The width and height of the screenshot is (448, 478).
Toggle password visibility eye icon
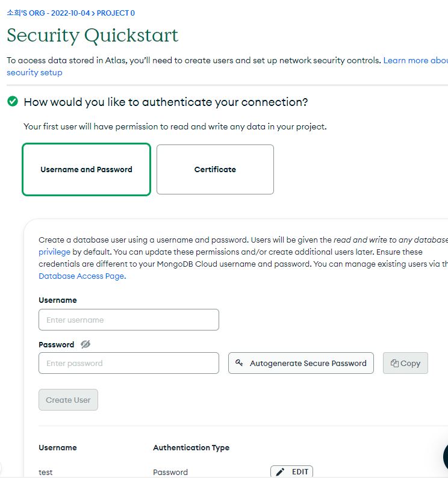click(86, 344)
